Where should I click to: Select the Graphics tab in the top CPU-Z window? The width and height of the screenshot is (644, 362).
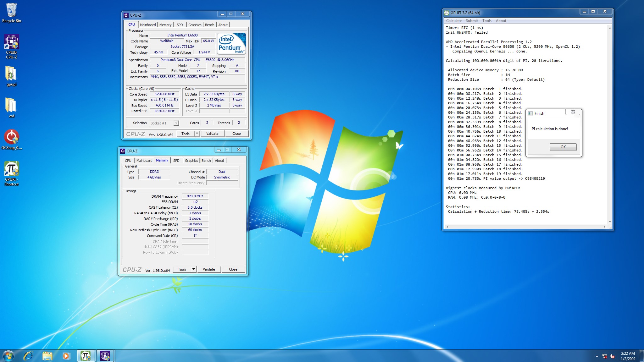pos(195,25)
